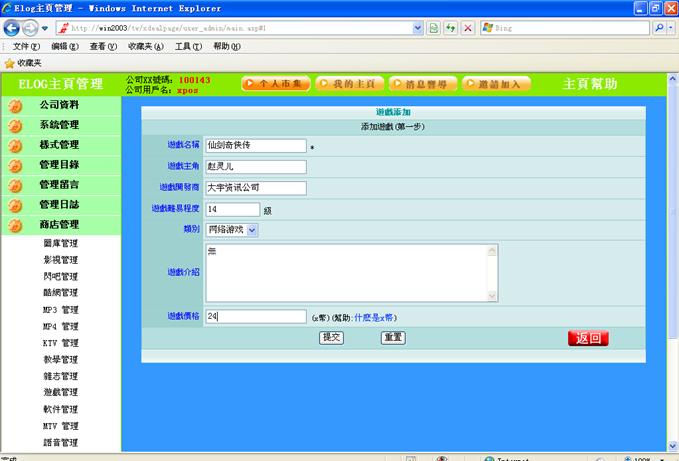Image resolution: width=679 pixels, height=461 pixels.
Task: Click the red stop loading icon
Action: pyautogui.click(x=468, y=28)
